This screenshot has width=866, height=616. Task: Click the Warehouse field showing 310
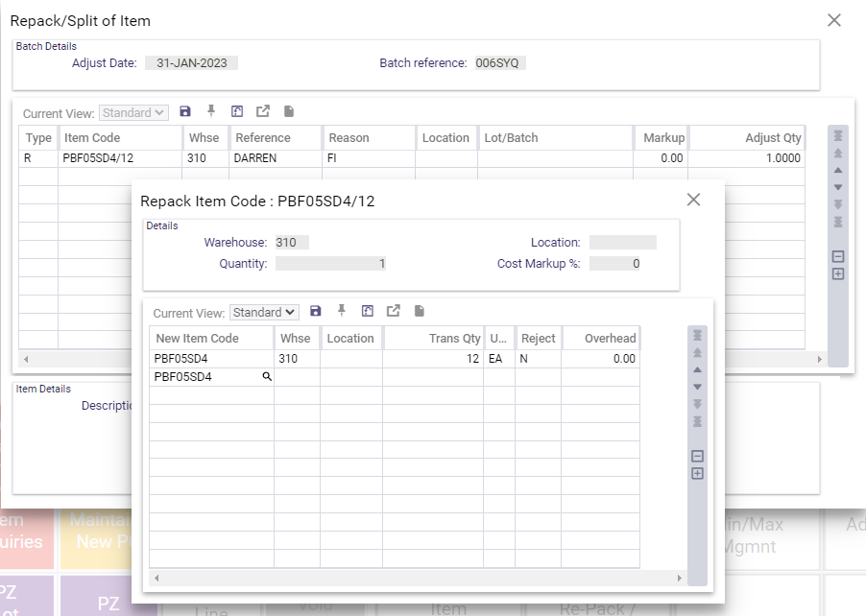click(292, 243)
